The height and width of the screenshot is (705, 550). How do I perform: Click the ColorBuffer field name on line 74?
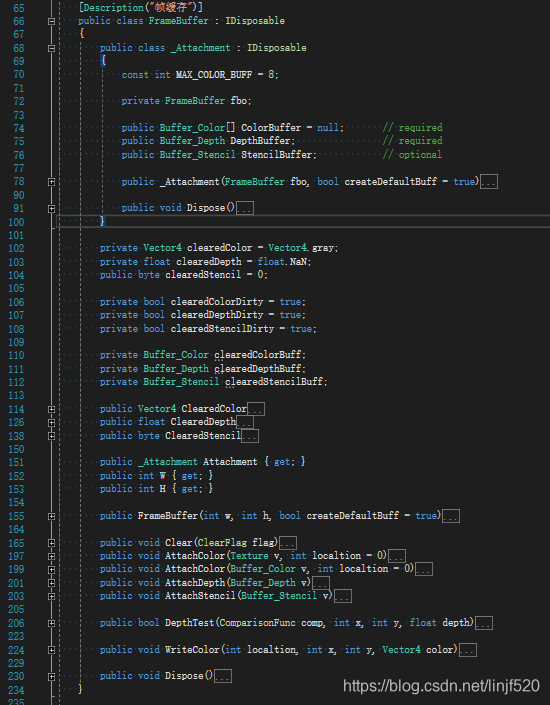[271, 128]
